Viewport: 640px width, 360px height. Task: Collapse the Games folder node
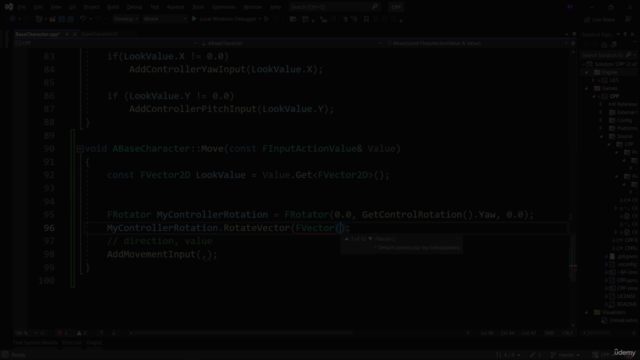(x=587, y=88)
